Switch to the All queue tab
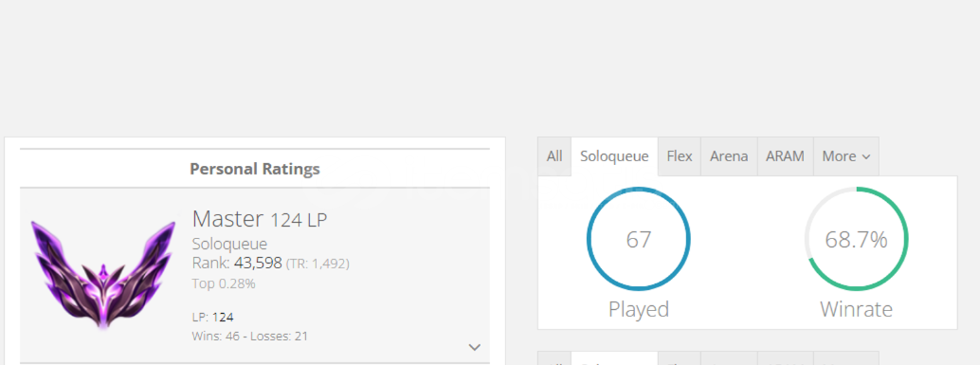This screenshot has width=980, height=365. [x=554, y=156]
